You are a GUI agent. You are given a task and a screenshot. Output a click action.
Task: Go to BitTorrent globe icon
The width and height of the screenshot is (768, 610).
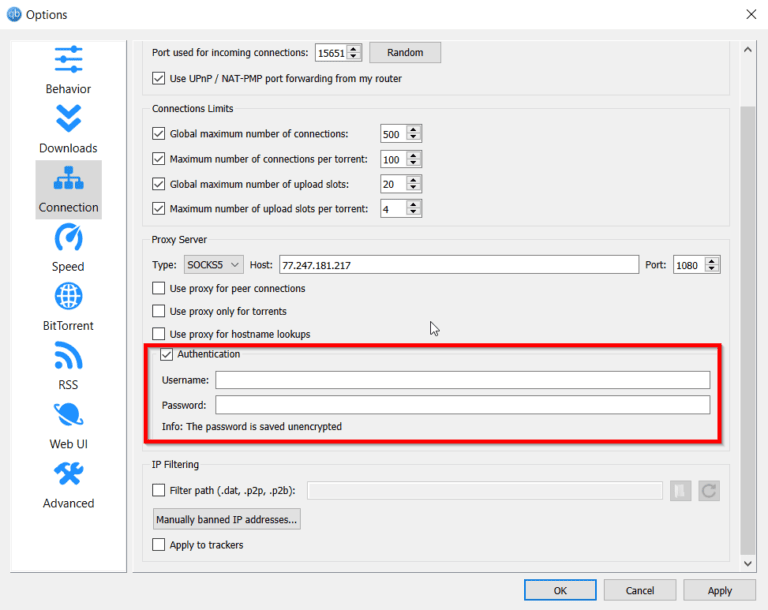(68, 297)
